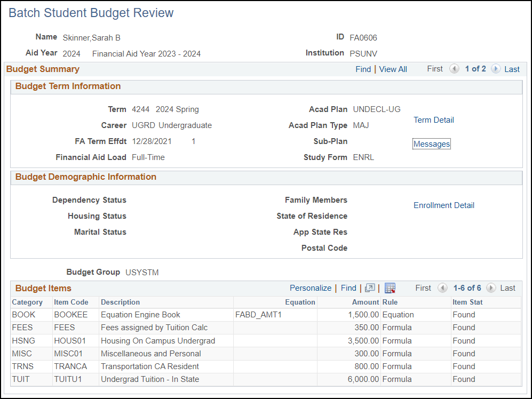The height and width of the screenshot is (399, 532).
Task: Click Find in the Budget Items toolbar
Action: [x=348, y=288]
